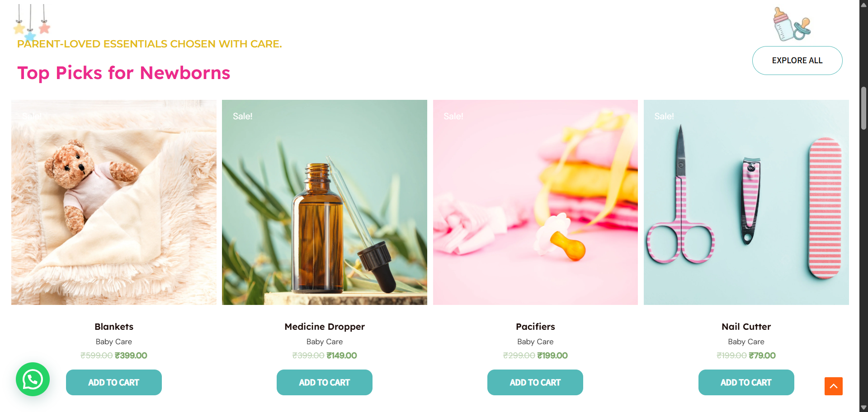Screen dimensions: 868x412
Task: Click the page vertical scrollbar thumb
Action: click(x=863, y=108)
